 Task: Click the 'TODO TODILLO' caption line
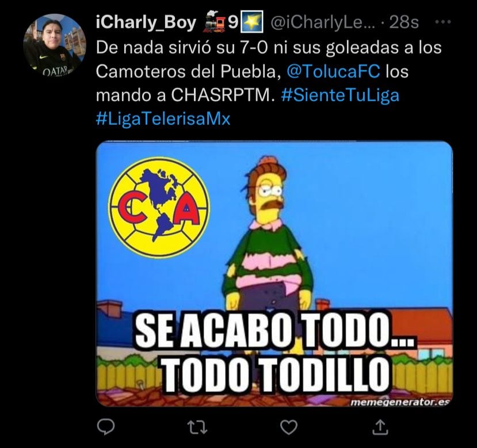tap(276, 375)
